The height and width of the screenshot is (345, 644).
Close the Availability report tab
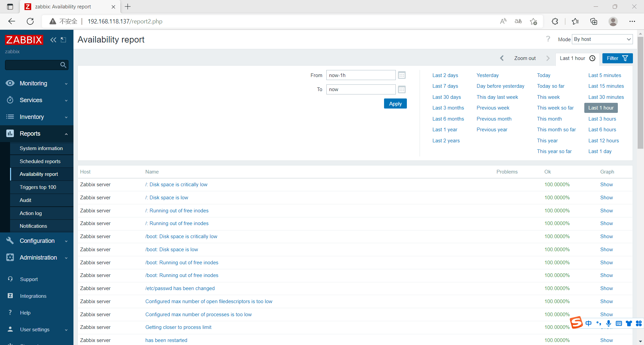(x=113, y=7)
